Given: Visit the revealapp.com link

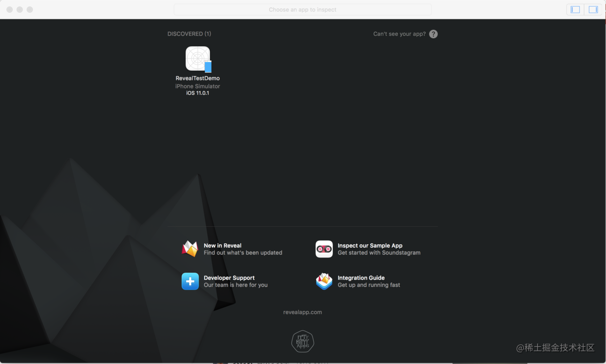Looking at the screenshot, I should pos(303,312).
